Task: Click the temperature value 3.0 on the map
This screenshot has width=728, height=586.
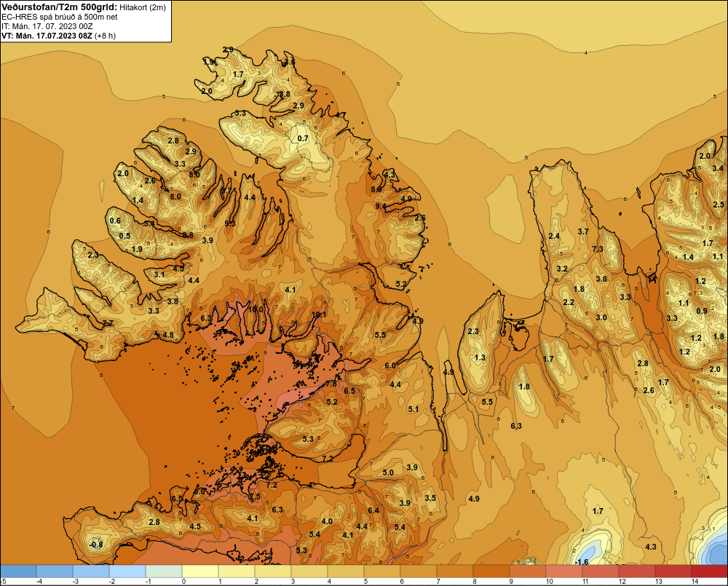Action: click(601, 317)
